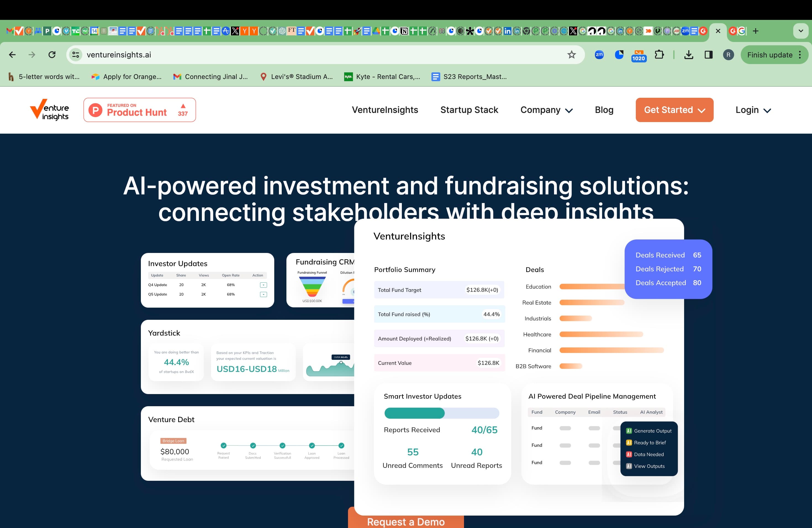
Task: Click the Venture Insights logo
Action: [50, 110]
